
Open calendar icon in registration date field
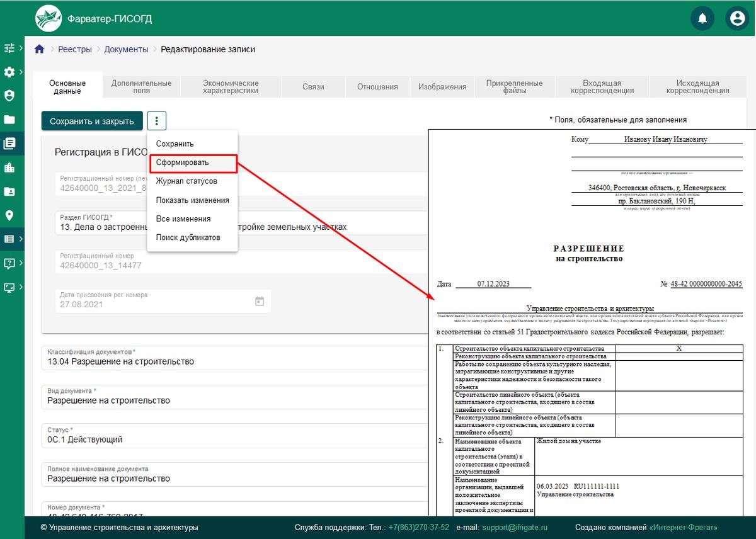click(x=259, y=301)
